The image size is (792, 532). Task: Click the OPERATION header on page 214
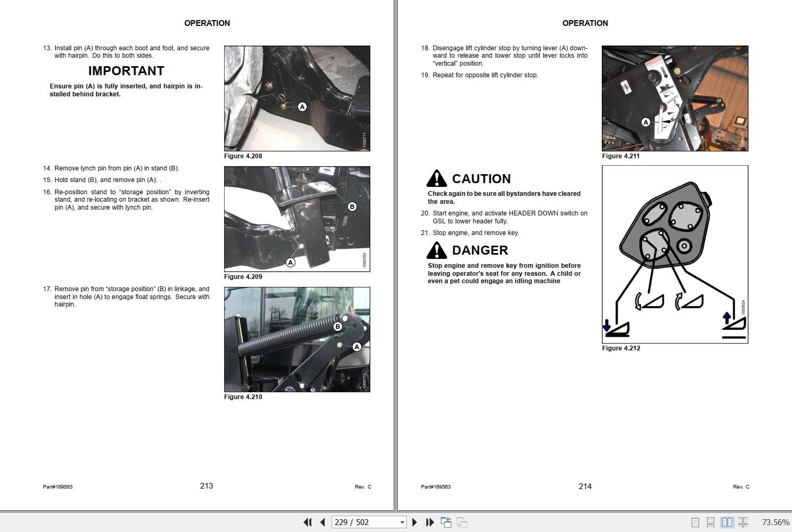tap(585, 23)
